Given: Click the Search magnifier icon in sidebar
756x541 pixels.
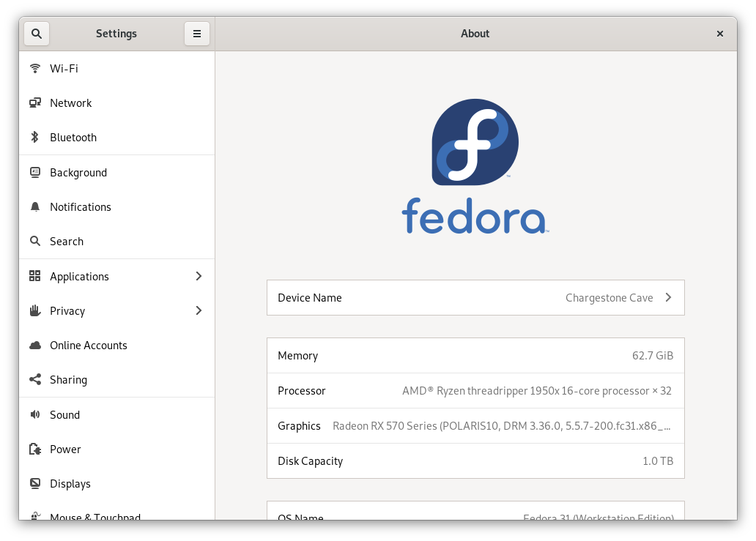Looking at the screenshot, I should (35, 241).
